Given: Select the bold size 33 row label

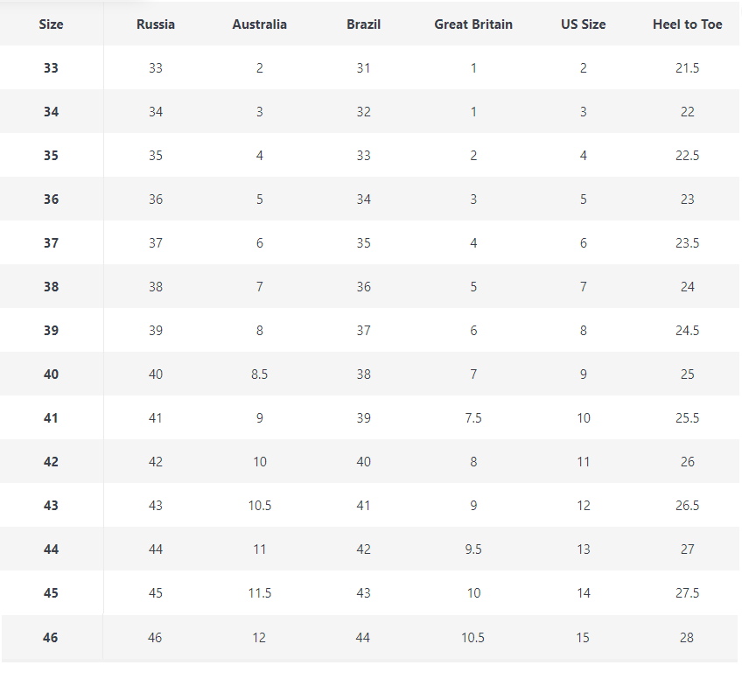Looking at the screenshot, I should [x=51, y=68].
